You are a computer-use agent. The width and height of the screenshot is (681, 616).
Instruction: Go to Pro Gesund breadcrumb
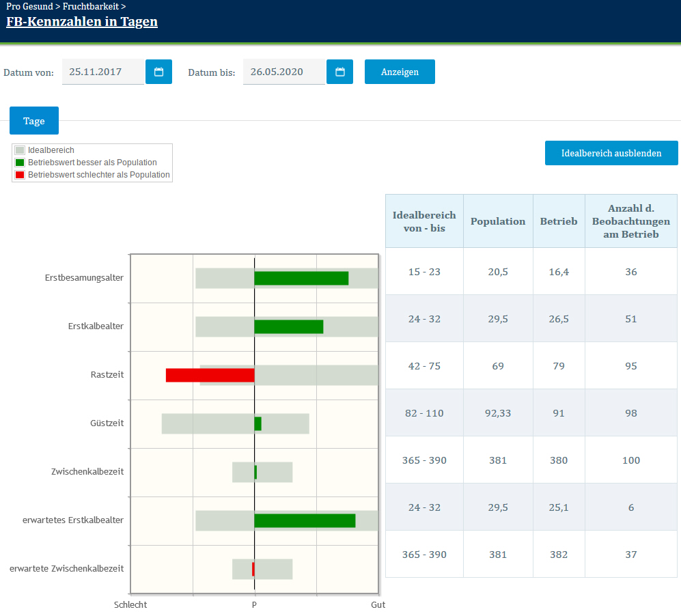[x=29, y=5]
